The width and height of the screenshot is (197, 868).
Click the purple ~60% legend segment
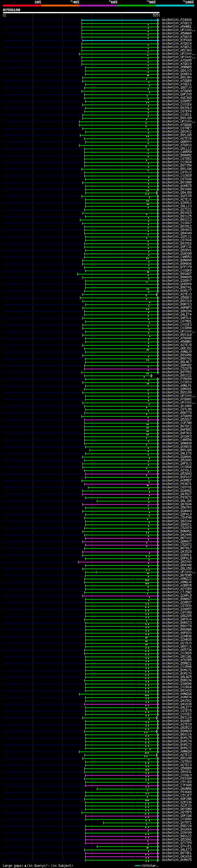[x=99, y=6]
